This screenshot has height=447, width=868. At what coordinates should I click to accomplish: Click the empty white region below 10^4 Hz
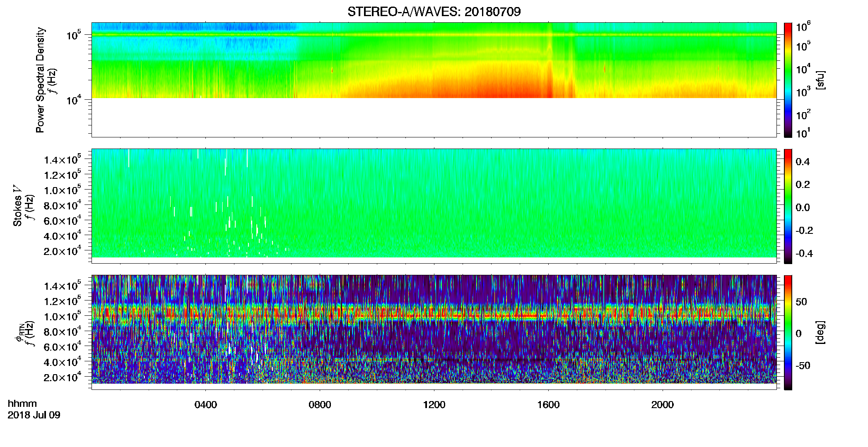434,118
